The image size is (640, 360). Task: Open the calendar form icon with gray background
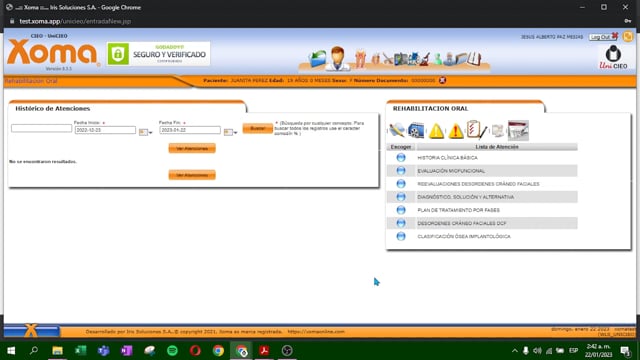coord(518,131)
